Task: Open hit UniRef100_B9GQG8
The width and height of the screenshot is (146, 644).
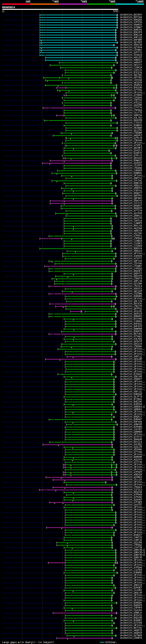Action: click(131, 20)
